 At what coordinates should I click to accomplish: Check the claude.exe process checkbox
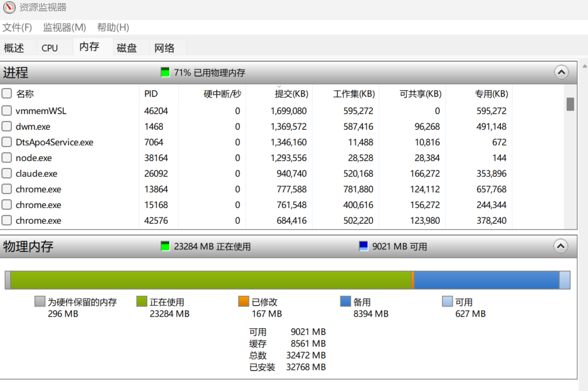click(7, 174)
